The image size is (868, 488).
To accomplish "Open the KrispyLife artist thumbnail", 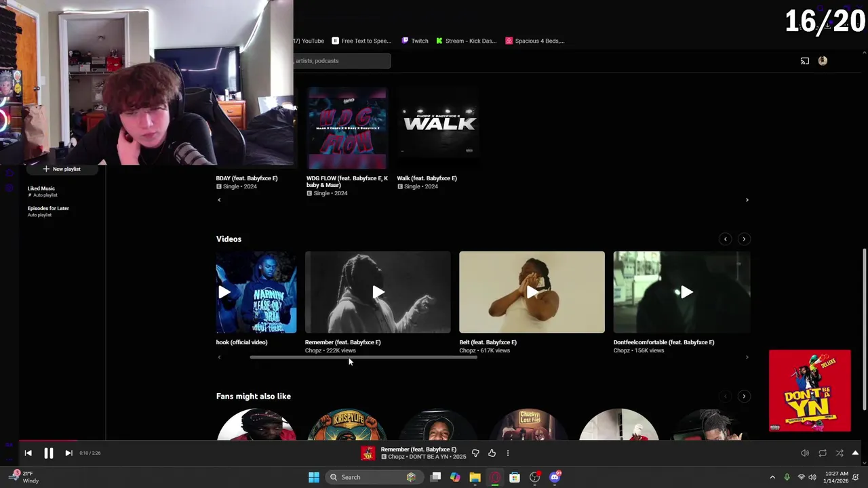I will [x=347, y=424].
